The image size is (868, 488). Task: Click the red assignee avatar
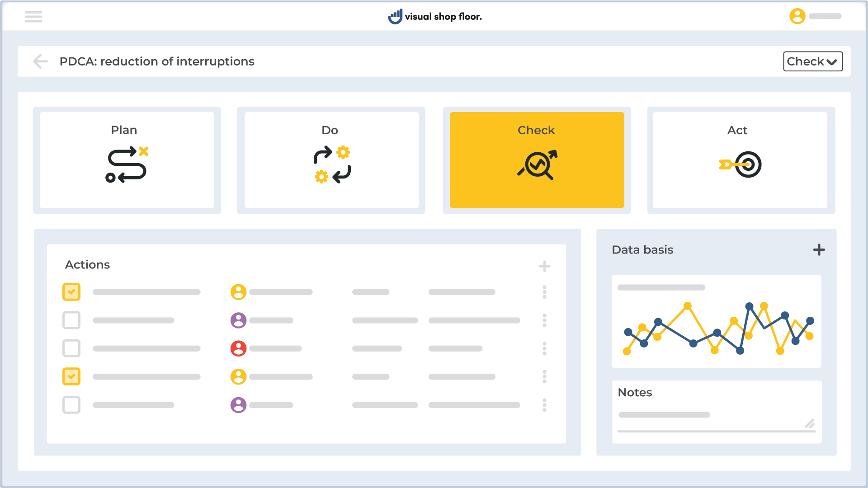coord(238,348)
